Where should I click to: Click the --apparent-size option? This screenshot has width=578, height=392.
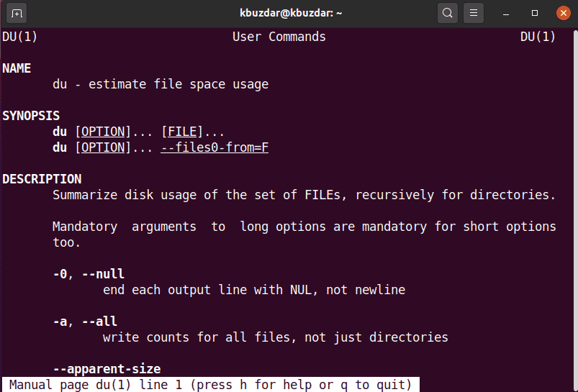point(107,369)
